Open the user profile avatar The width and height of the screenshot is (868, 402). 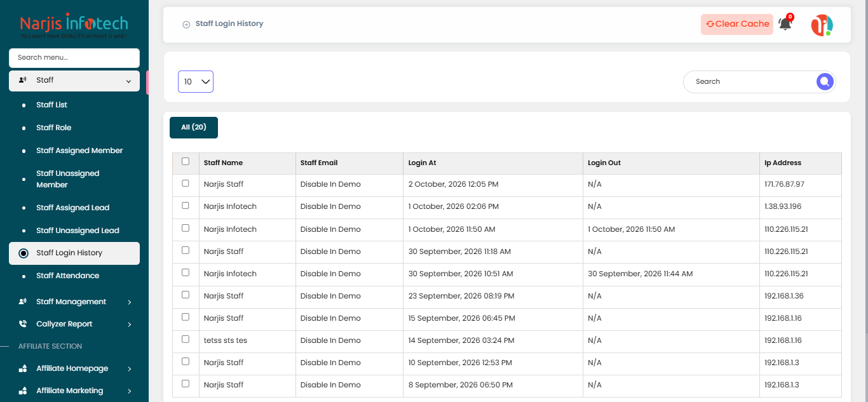click(822, 25)
